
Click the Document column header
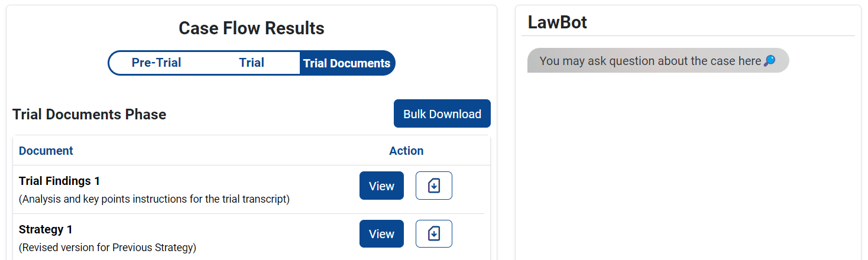[x=46, y=151]
